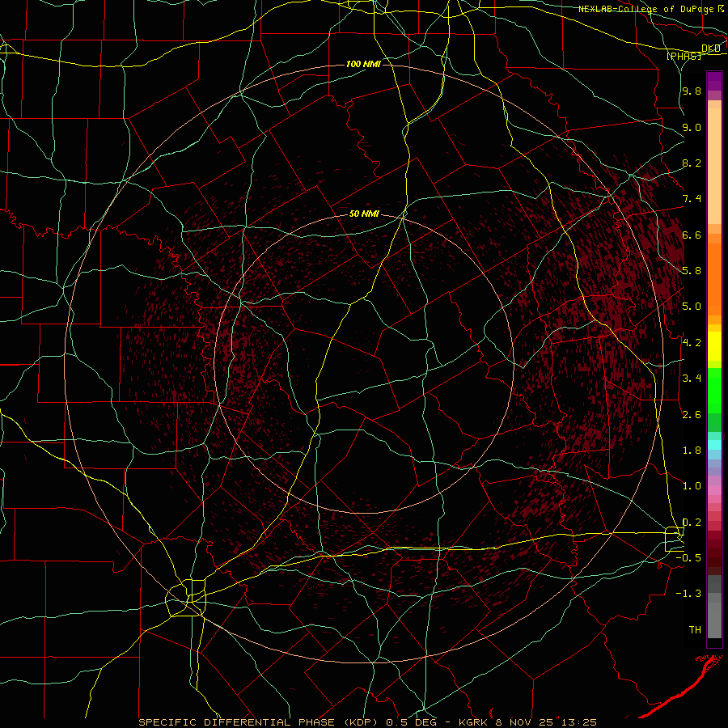Click the gray TH segment of color bar
The height and width of the screenshot is (728, 728).
pos(714,620)
